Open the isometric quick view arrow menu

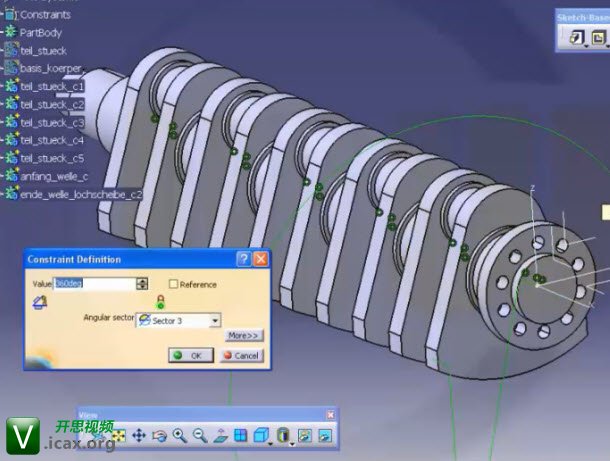[x=270, y=443]
